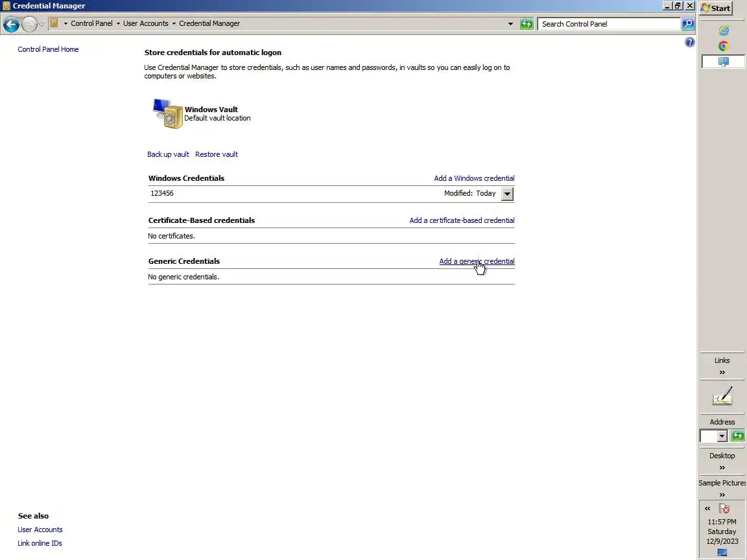Open the Tablet PC Input Panel icon

pos(722,397)
